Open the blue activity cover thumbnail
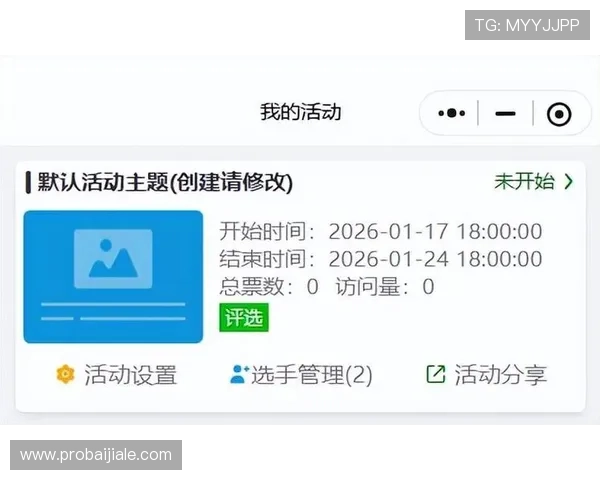Screen dimensions: 600x480 [113, 277]
